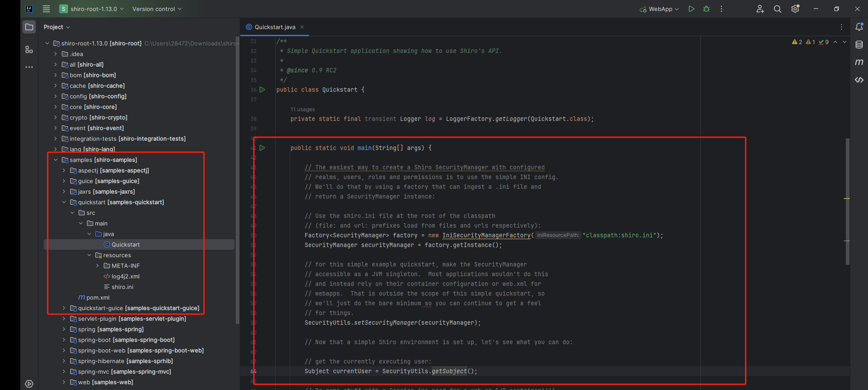Open the Endpoints tool window
This screenshot has width=868, height=390.
point(859,80)
